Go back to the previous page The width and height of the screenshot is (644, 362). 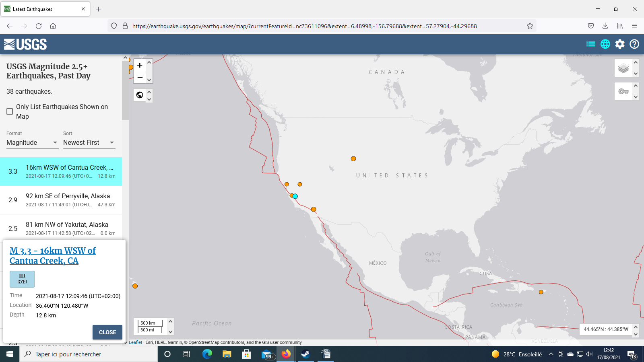pos(10,26)
